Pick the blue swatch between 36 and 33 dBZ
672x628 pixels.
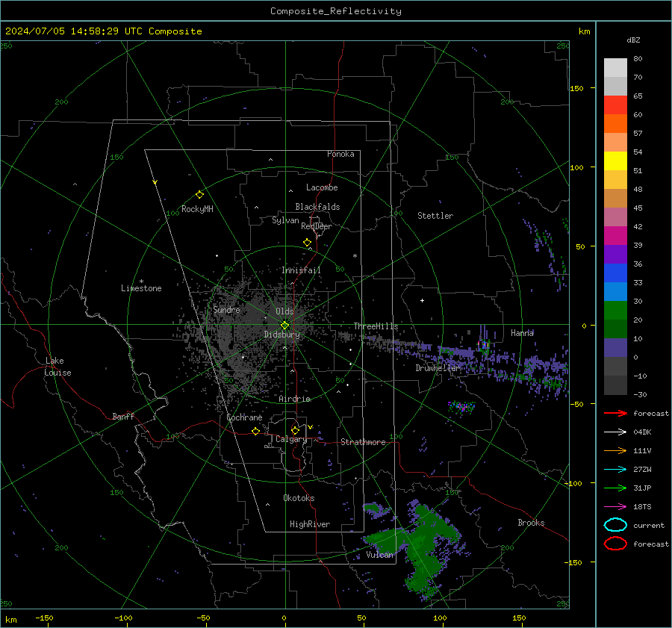pos(615,273)
